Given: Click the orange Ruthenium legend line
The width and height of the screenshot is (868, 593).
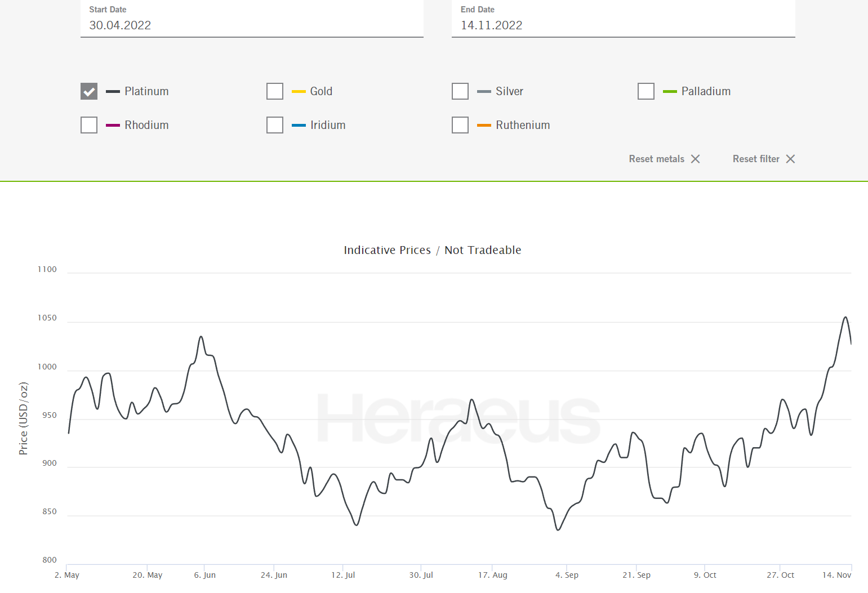Looking at the screenshot, I should [484, 125].
